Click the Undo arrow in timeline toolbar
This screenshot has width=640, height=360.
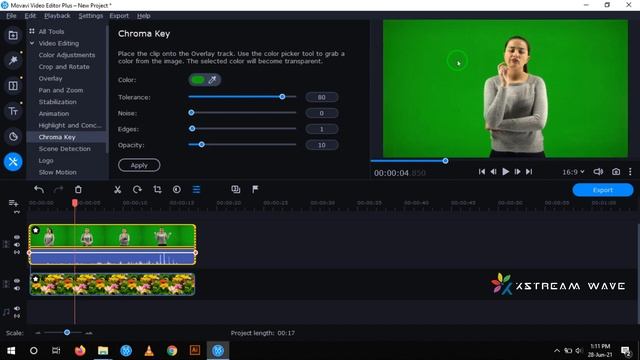pyautogui.click(x=39, y=189)
